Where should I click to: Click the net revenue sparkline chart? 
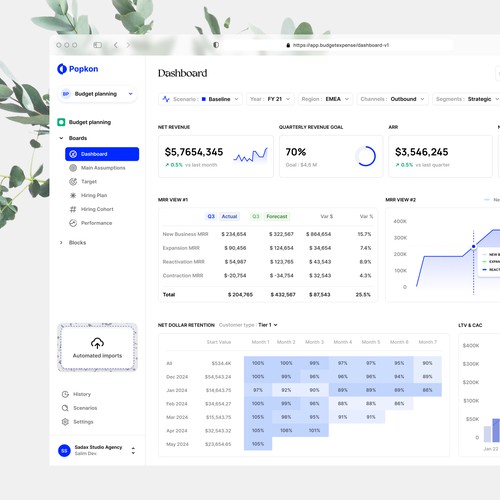(251, 156)
